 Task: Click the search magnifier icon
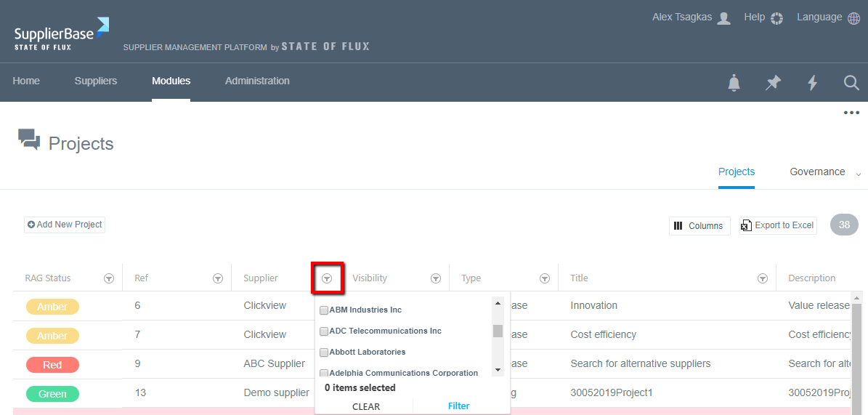851,83
